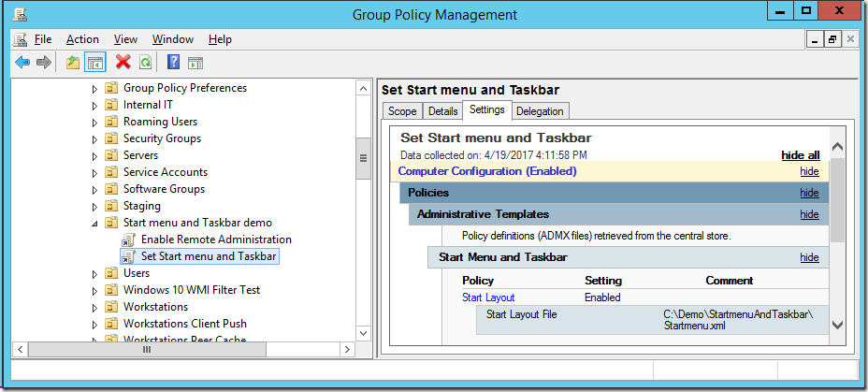Click the tree pane horizontal scrollbar thumb

tap(147, 349)
